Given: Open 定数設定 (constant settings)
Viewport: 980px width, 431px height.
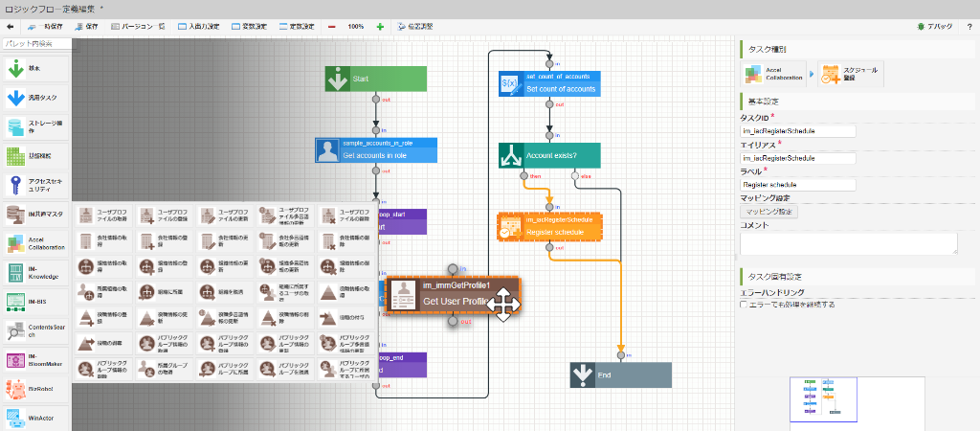Looking at the screenshot, I should (298, 27).
